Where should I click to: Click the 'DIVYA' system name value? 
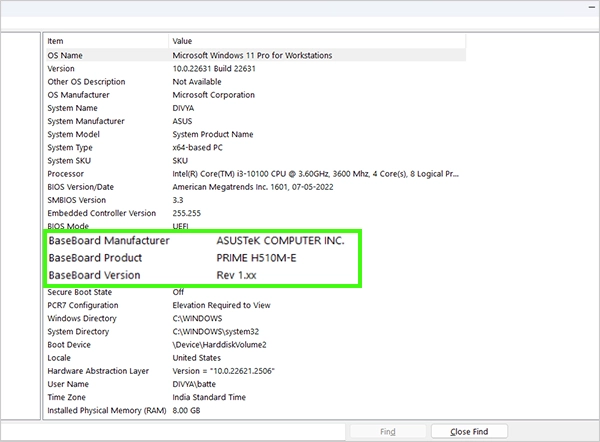click(183, 108)
